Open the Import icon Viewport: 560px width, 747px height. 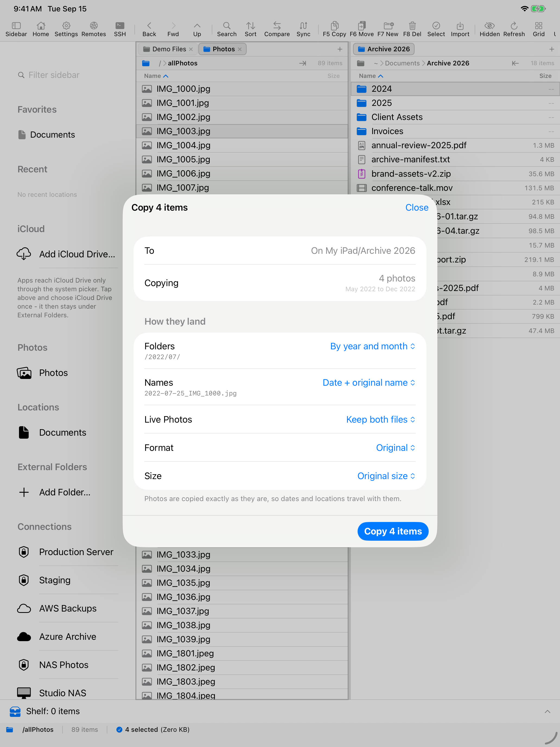coord(460,29)
